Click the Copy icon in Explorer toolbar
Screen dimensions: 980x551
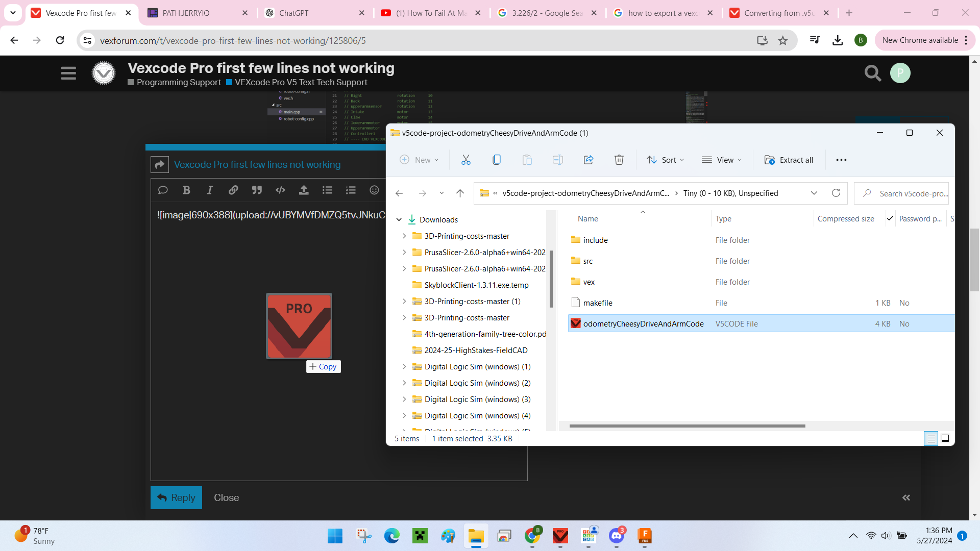tap(496, 160)
